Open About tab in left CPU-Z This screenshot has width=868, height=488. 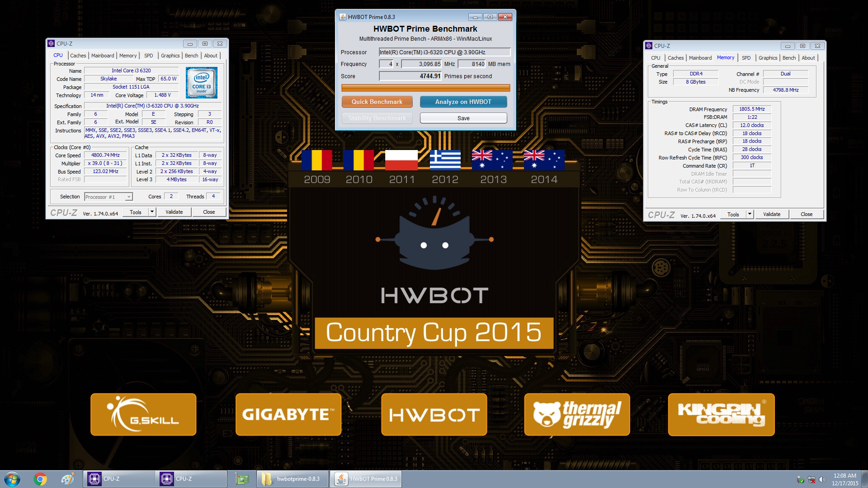(x=211, y=56)
